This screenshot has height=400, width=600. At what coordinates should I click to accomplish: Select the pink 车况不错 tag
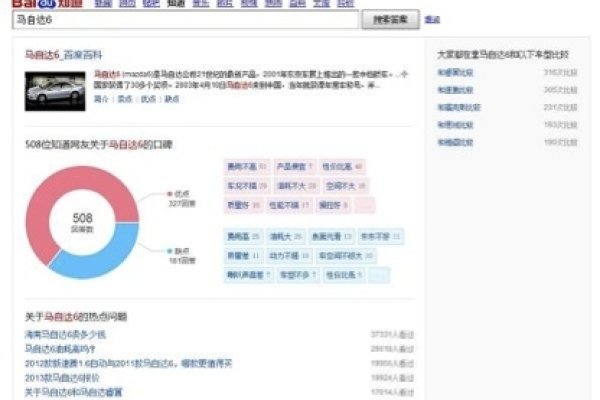(x=247, y=186)
